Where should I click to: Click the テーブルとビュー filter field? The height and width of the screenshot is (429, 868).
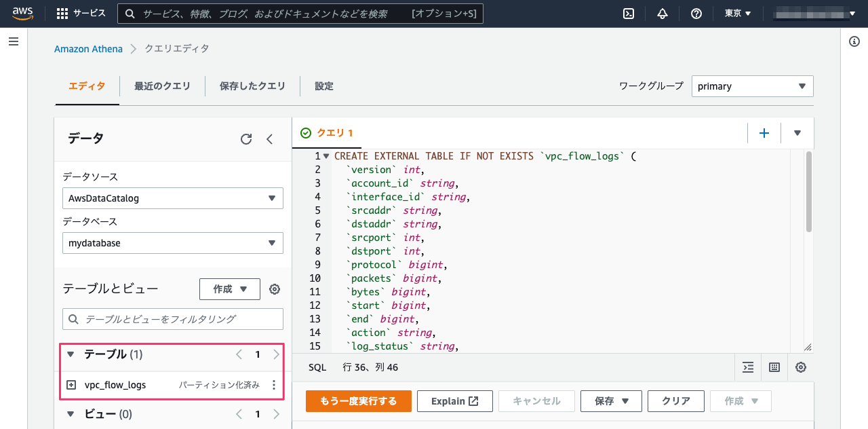coord(172,319)
